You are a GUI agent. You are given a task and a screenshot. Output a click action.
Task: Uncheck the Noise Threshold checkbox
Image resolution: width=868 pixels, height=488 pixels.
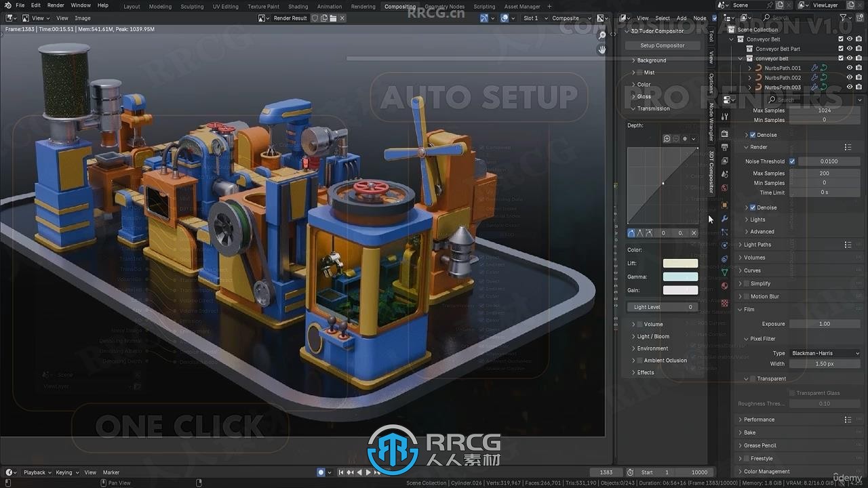[792, 161]
